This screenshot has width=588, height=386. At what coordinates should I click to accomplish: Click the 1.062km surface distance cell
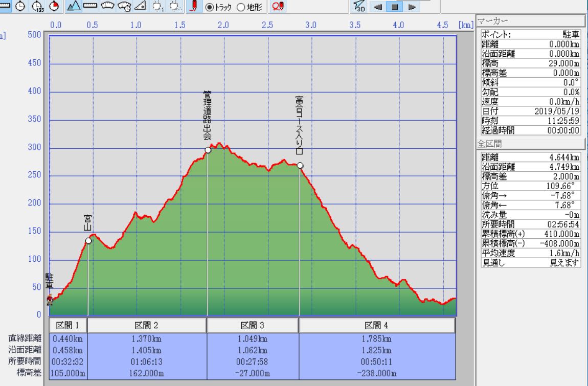(x=253, y=350)
